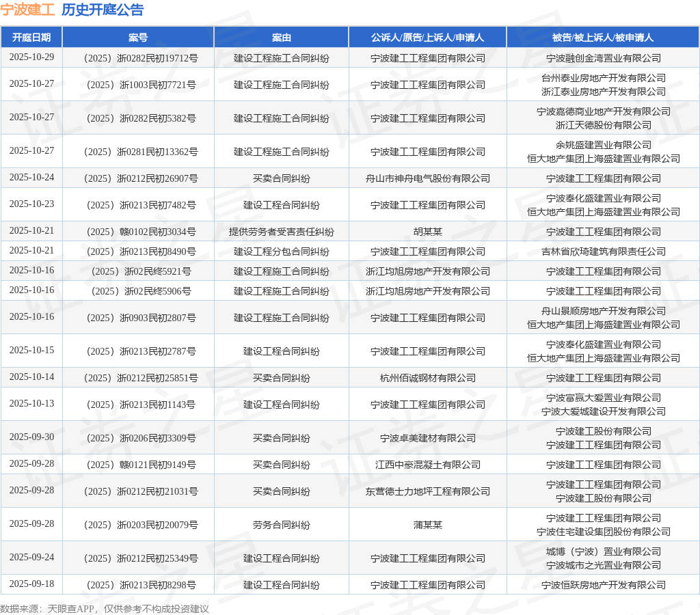This screenshot has height=615, width=700.
Task: Click case number 赣0102民初3034号
Action: 141,232
